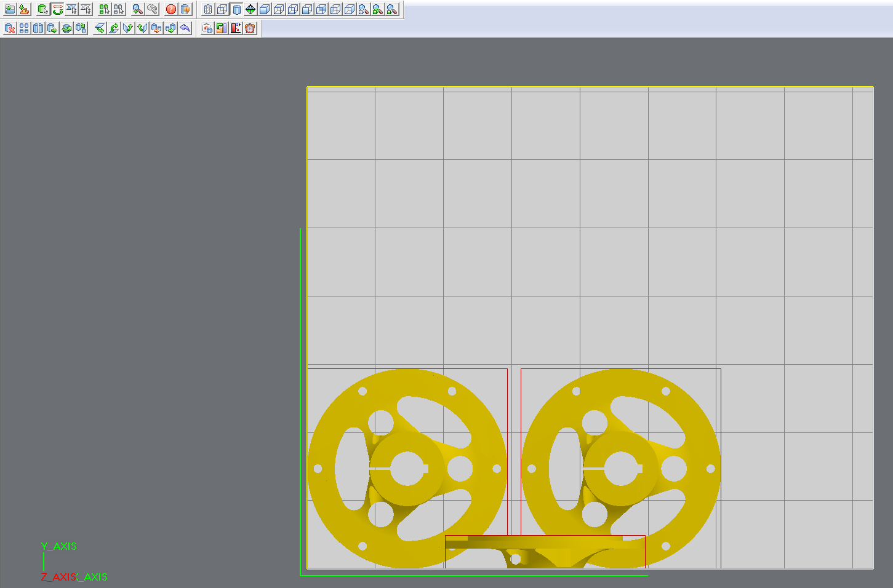Switch to wireframe cylinder display mode
Viewport: 893px width, 588px height.
(x=208, y=9)
